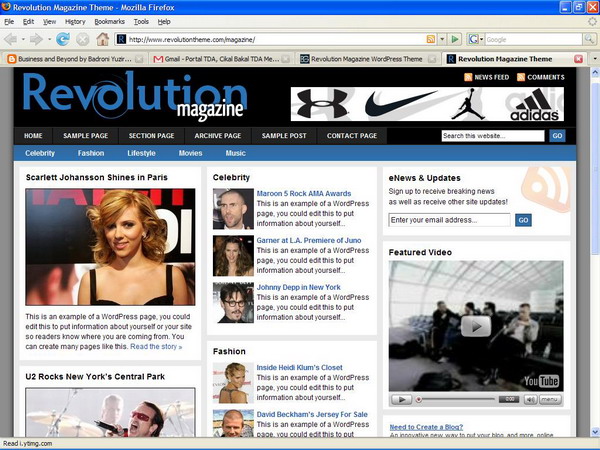Image resolution: width=600 pixels, height=450 pixels.
Task: Open the search engine selector dropdown
Action: coord(481,39)
